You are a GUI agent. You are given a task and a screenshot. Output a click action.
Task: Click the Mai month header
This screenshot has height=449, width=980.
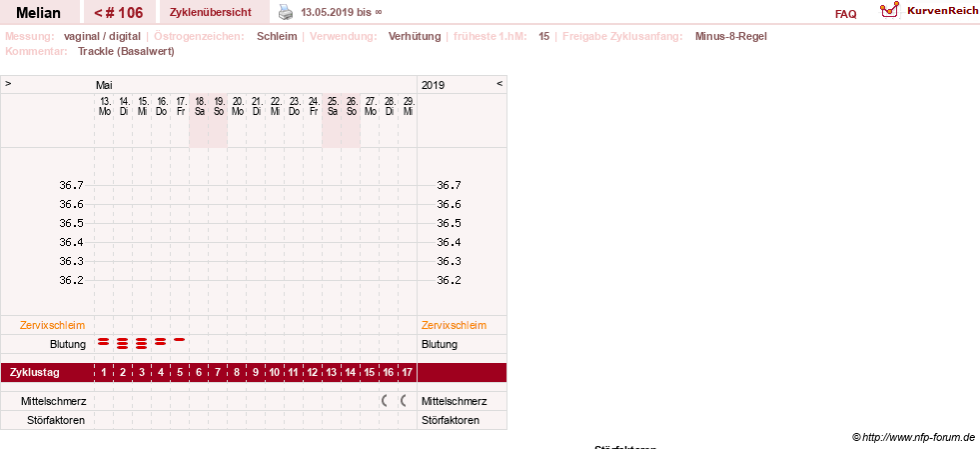[x=104, y=84]
